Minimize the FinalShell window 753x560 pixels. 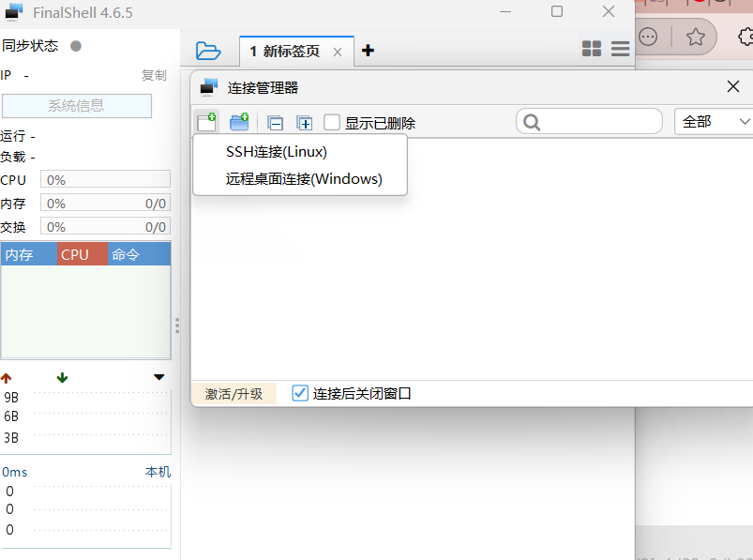(x=505, y=11)
